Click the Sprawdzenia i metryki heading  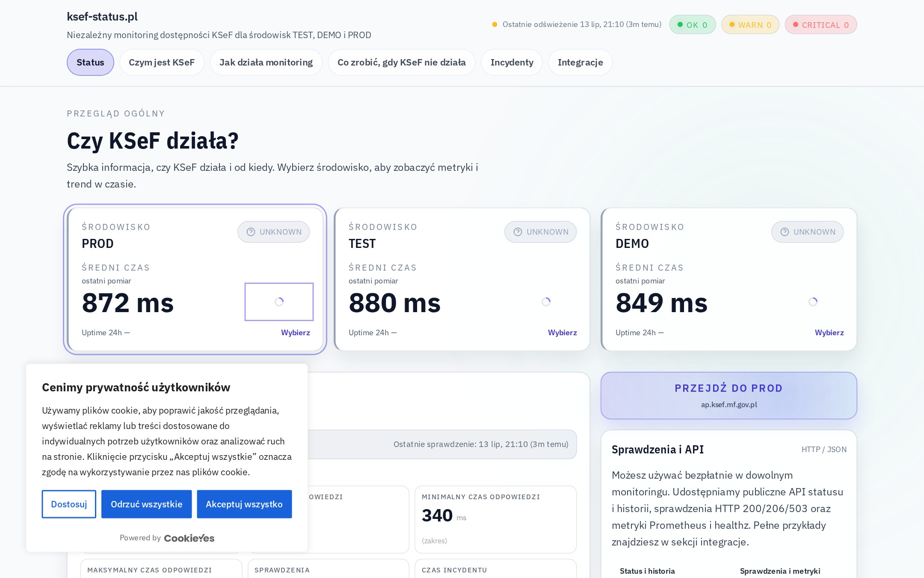click(780, 571)
